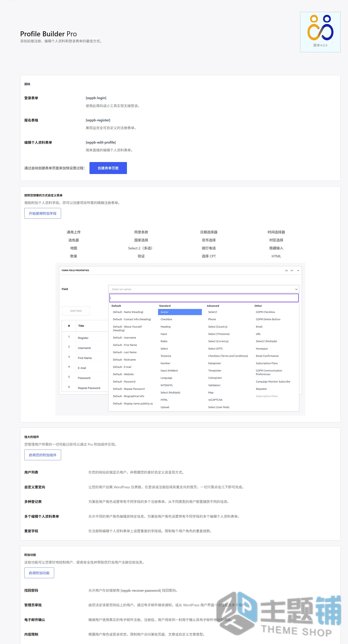This screenshot has height=644, width=348.
Task: Click the 用户列表 add-on heading
Action: tap(31, 472)
